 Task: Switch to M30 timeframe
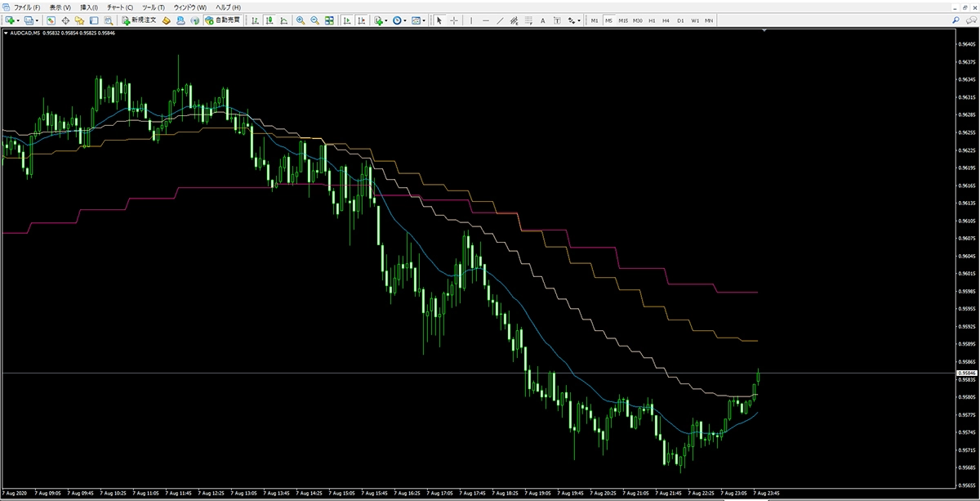pyautogui.click(x=638, y=20)
